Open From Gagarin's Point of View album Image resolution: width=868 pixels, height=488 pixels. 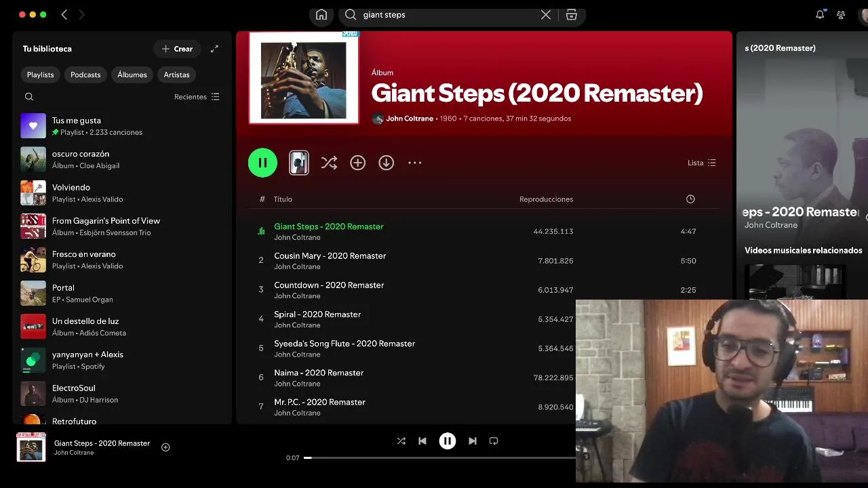coord(122,226)
